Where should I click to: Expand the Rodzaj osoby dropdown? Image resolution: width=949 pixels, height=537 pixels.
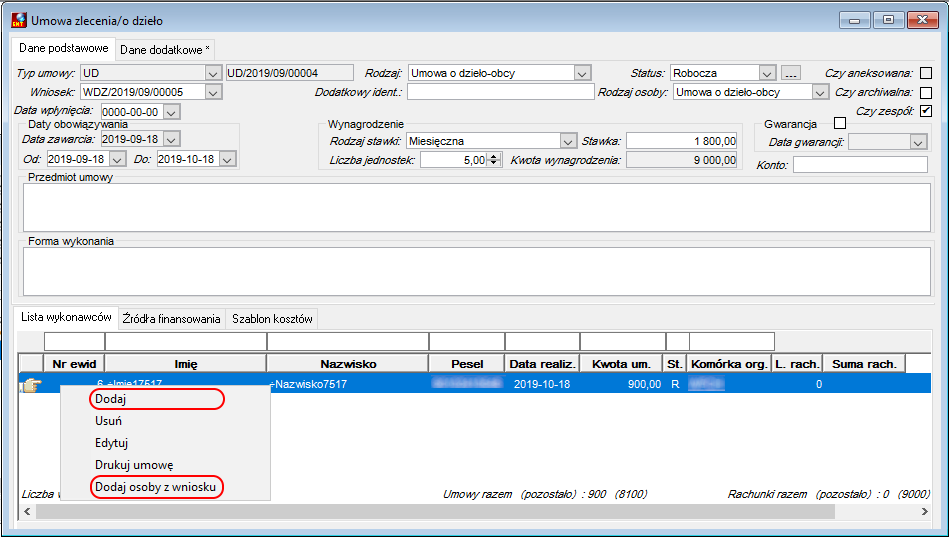tap(820, 93)
